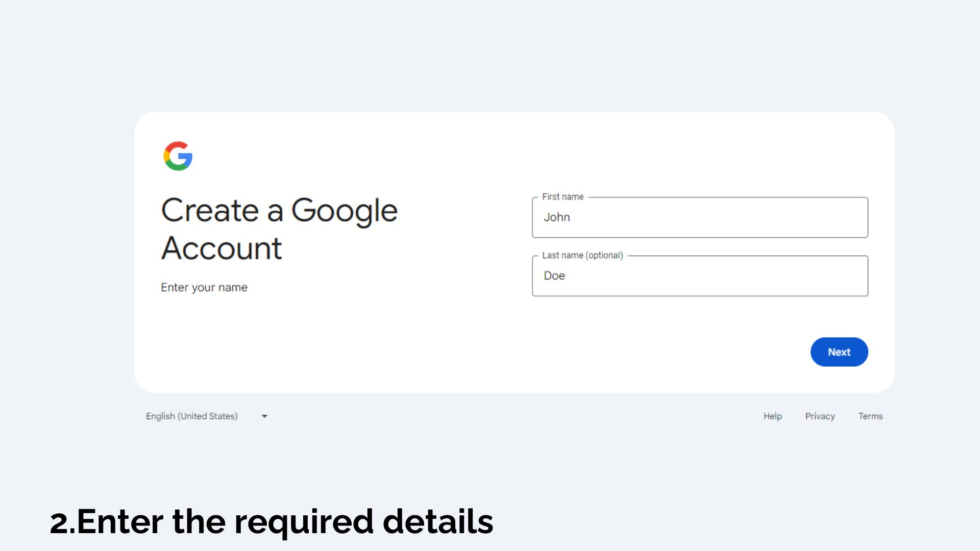980x551 pixels.
Task: Open the Terms link
Action: [870, 416]
